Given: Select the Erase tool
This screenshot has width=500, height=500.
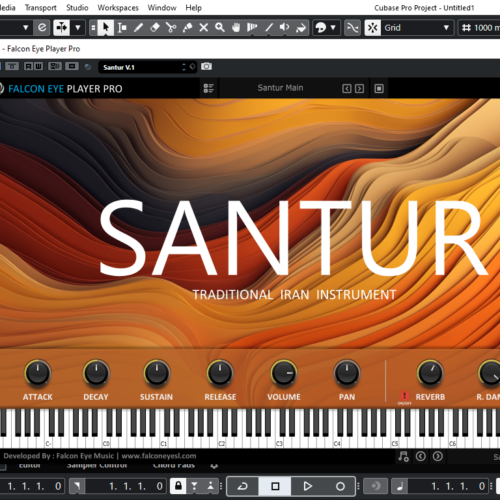Looking at the screenshot, I should click(155, 28).
